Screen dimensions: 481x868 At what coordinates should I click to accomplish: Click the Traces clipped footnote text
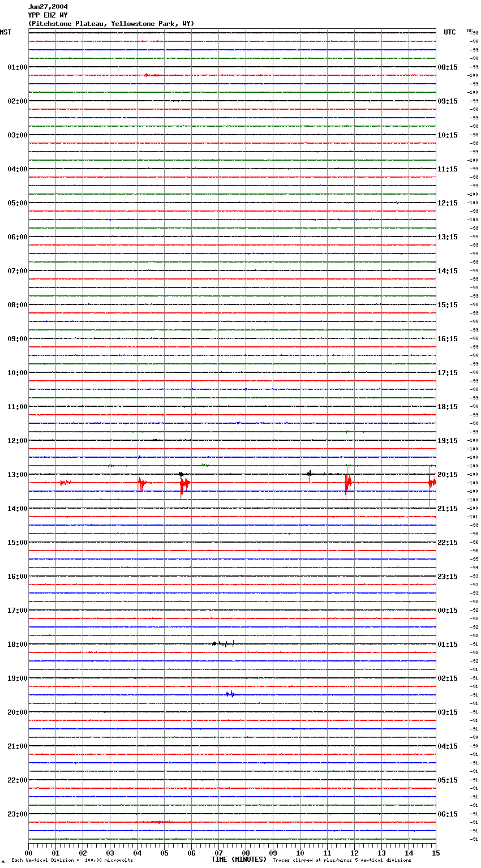coord(342,861)
